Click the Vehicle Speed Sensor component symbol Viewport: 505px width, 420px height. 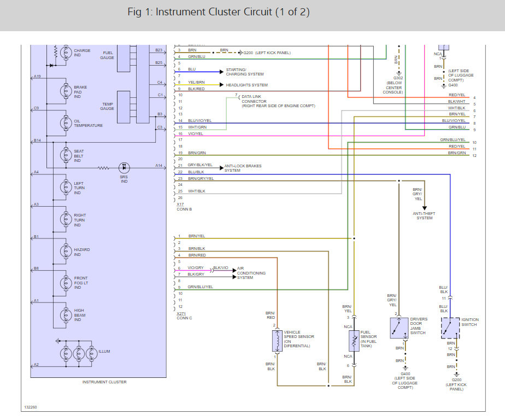click(277, 341)
